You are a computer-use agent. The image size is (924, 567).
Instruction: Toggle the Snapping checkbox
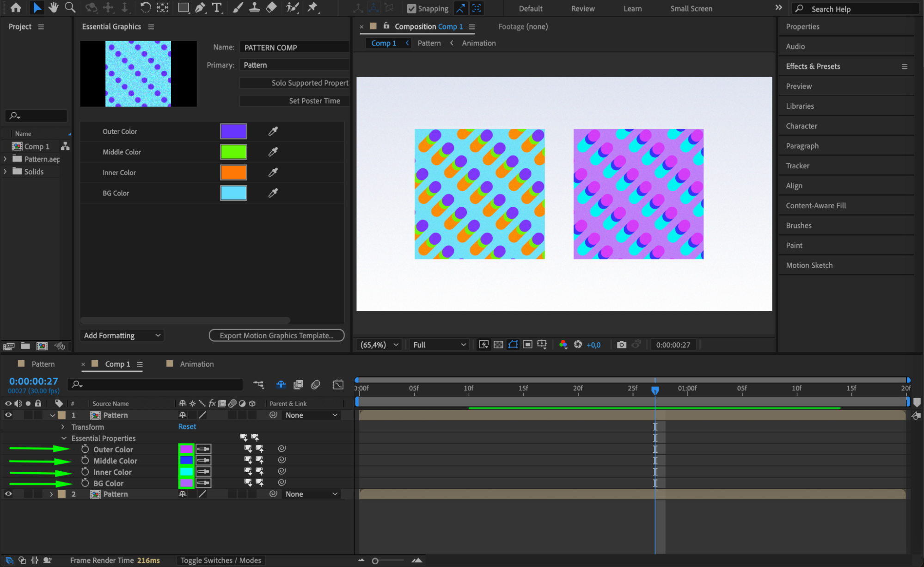[411, 8]
